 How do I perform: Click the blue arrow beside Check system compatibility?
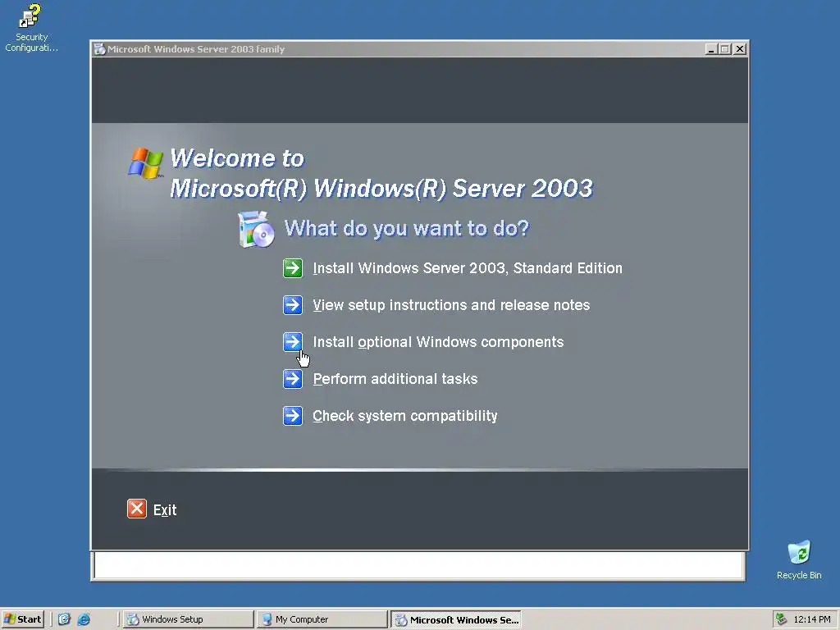293,416
